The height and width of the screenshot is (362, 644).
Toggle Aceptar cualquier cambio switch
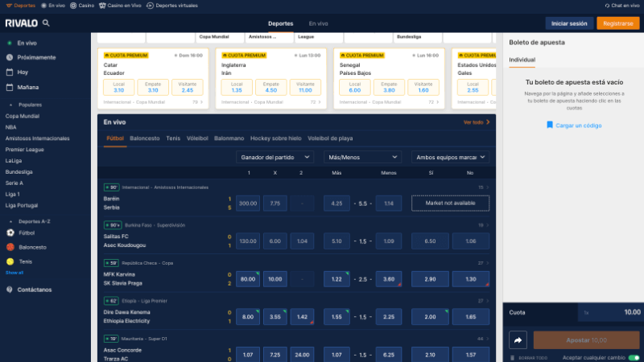click(x=634, y=358)
